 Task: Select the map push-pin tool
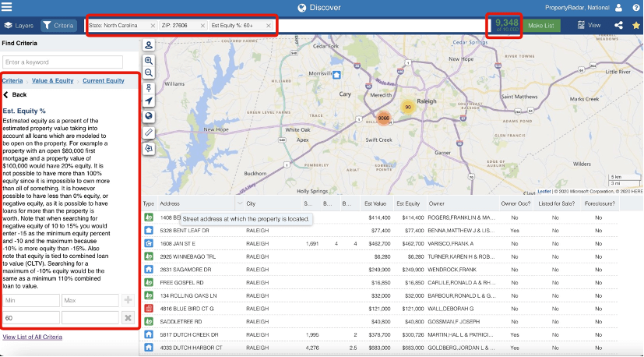[149, 88]
